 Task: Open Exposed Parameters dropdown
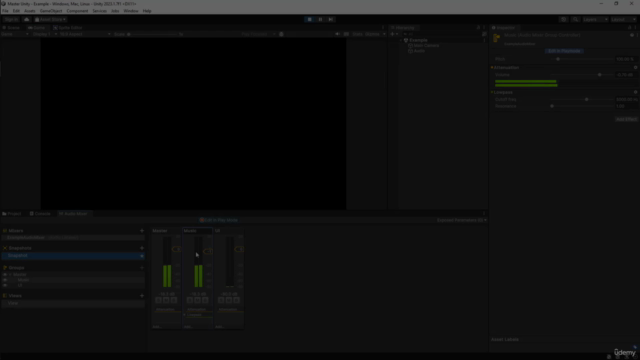coord(462,220)
